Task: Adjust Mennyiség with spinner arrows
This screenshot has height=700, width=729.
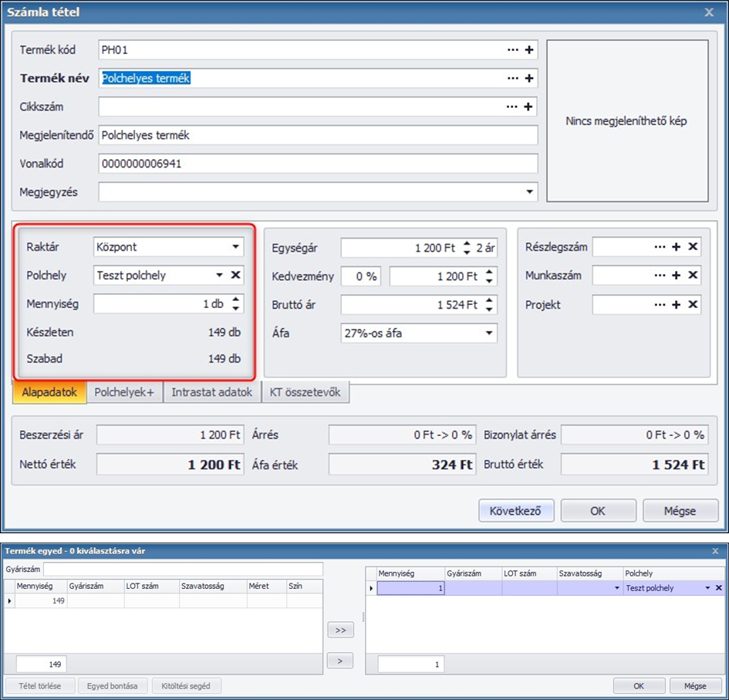Action: (x=236, y=304)
